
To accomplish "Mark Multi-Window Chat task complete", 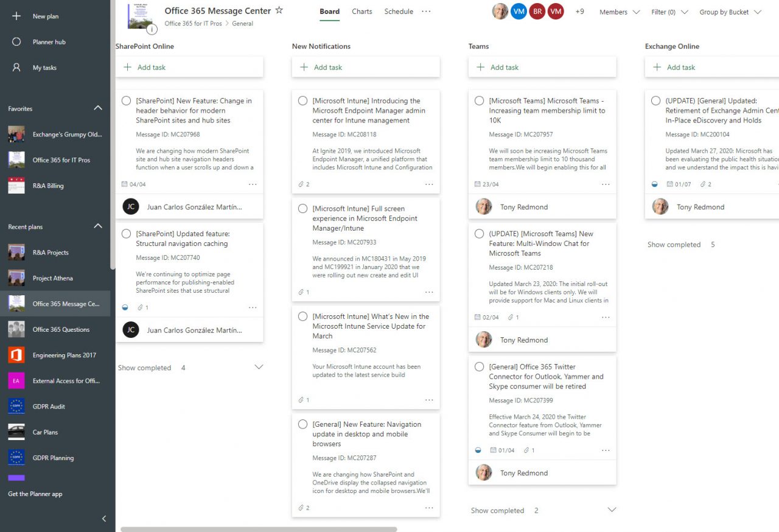I will pyautogui.click(x=479, y=234).
